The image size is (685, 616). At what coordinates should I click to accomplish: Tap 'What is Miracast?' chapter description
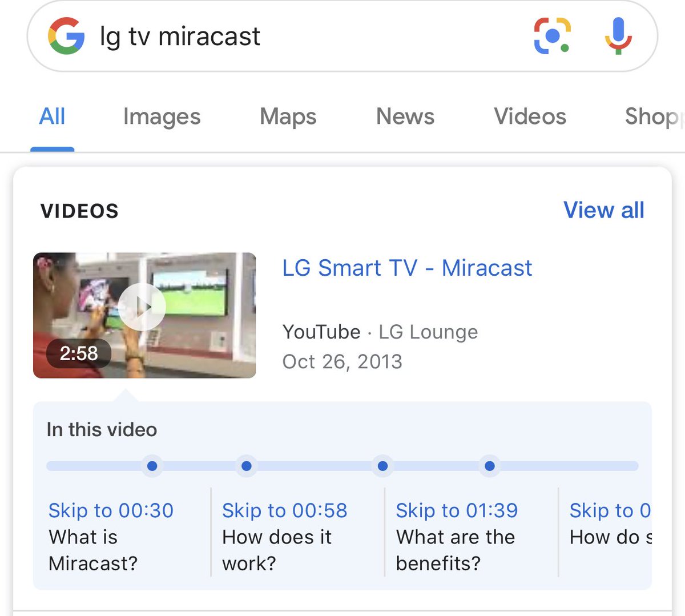pos(93,550)
